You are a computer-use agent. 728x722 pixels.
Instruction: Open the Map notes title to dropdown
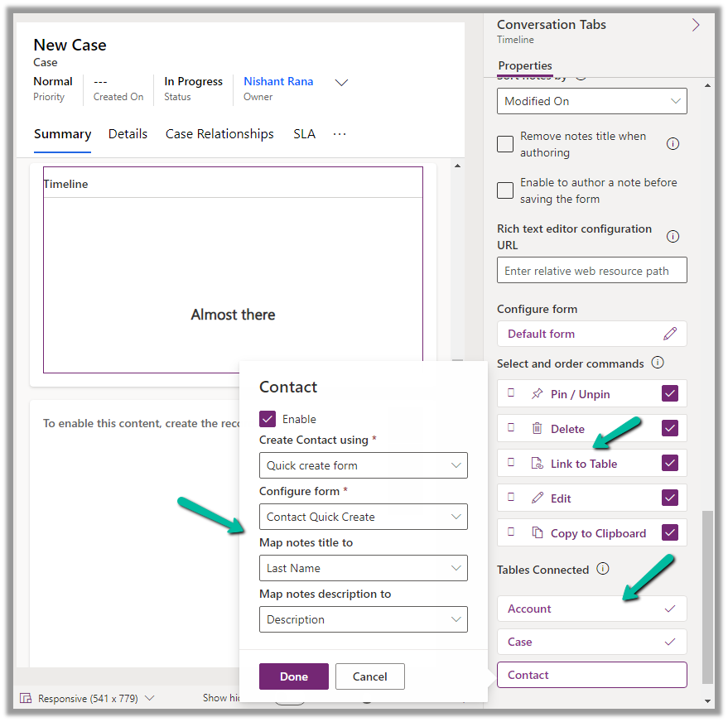[363, 568]
